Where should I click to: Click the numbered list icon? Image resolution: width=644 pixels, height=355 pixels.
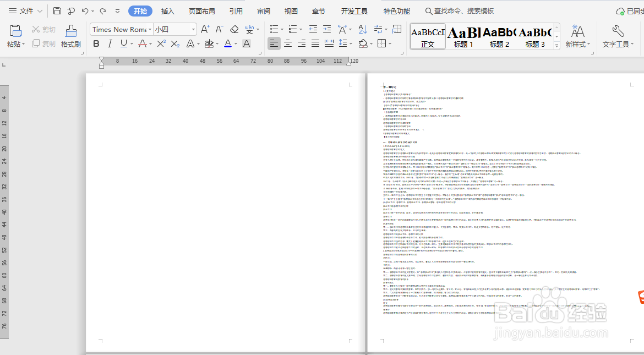292,29
